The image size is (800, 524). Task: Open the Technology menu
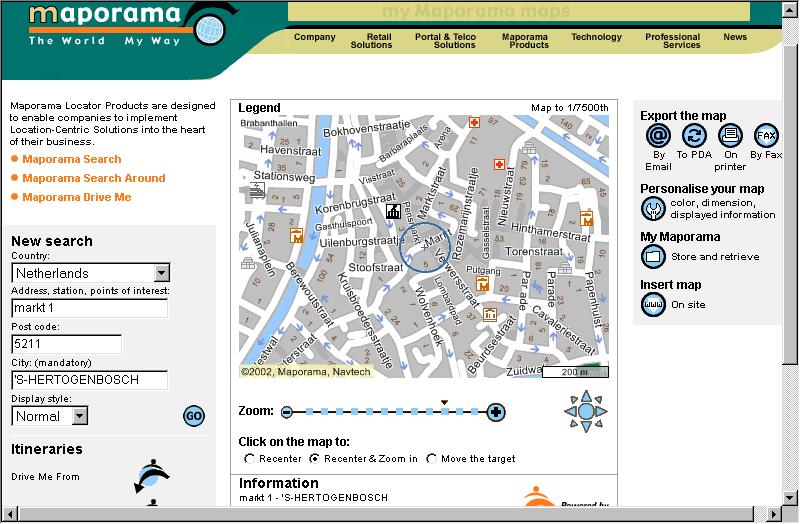click(596, 37)
